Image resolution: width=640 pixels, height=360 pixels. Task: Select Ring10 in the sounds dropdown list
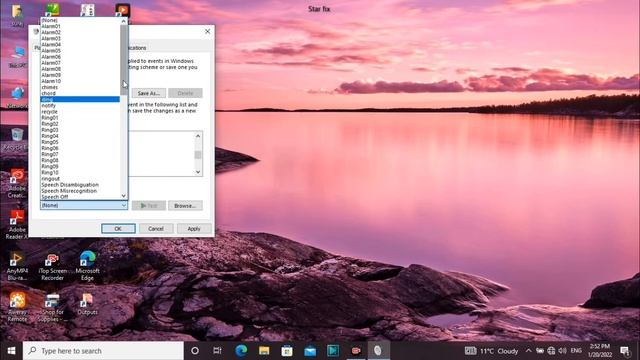tap(80, 173)
